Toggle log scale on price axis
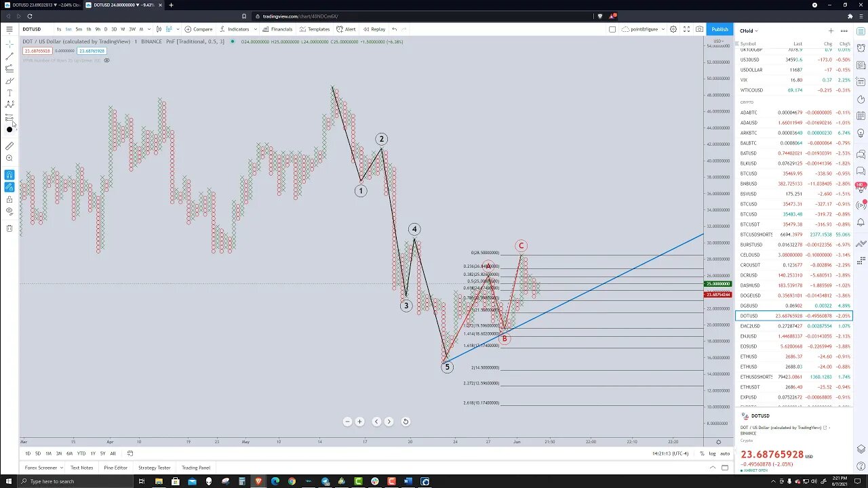This screenshot has height=488, width=868. click(713, 453)
